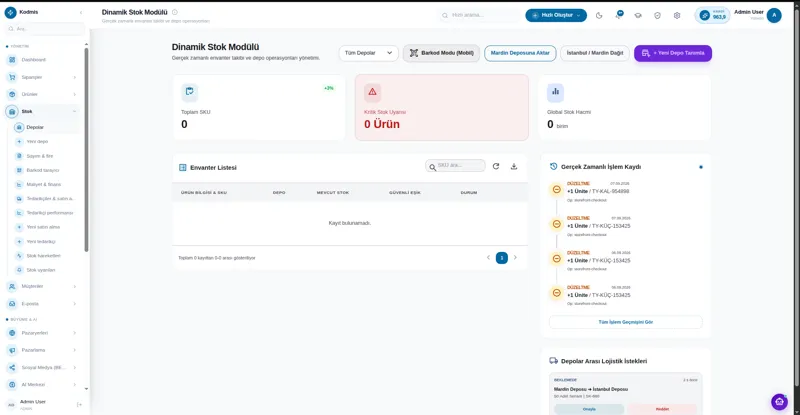Viewport: 800px width, 415px height.
Task: Go to next page arrow
Action: [x=515, y=258]
